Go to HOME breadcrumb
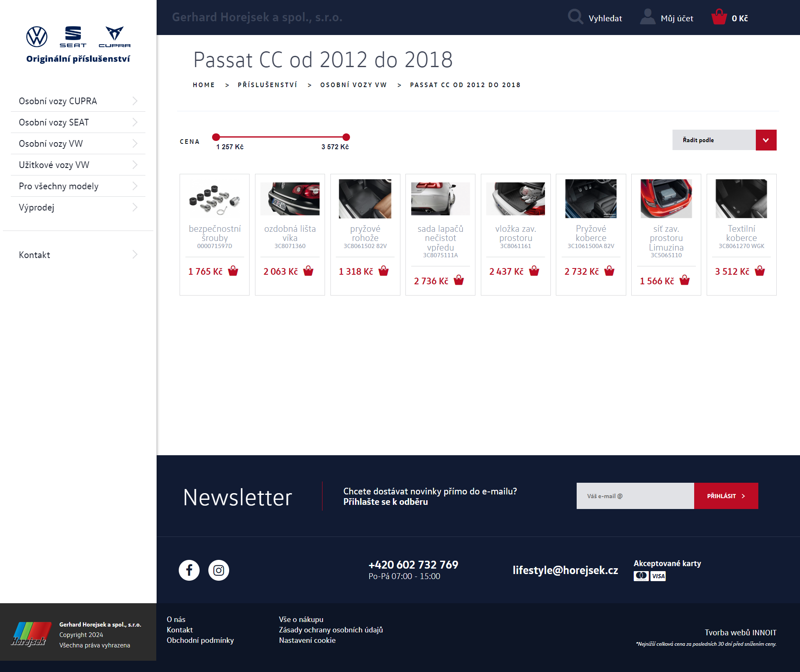Screen dimensions: 800x672 click(204, 85)
